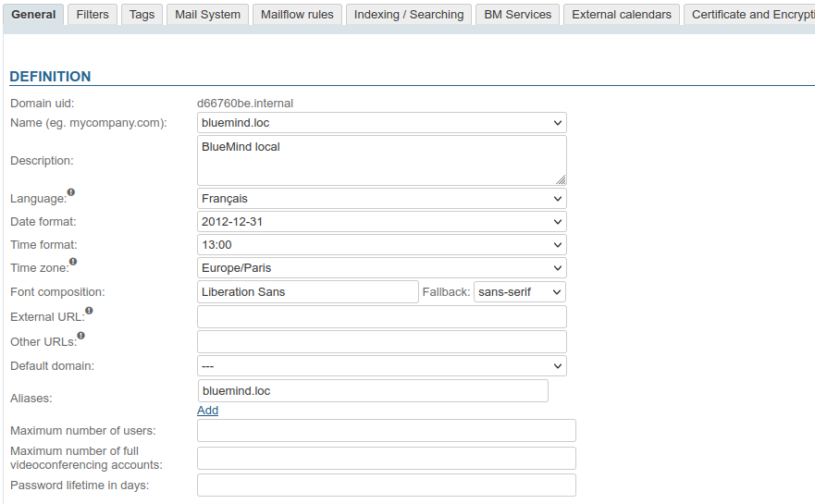Open the Time zone Europe/Paris dropdown
815x504 pixels.
click(x=381, y=268)
